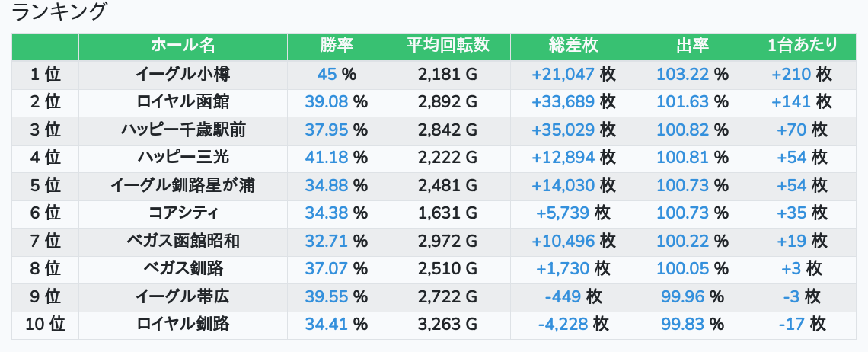
Task: Select the イーグル小樽 hall name
Action: tap(183, 75)
